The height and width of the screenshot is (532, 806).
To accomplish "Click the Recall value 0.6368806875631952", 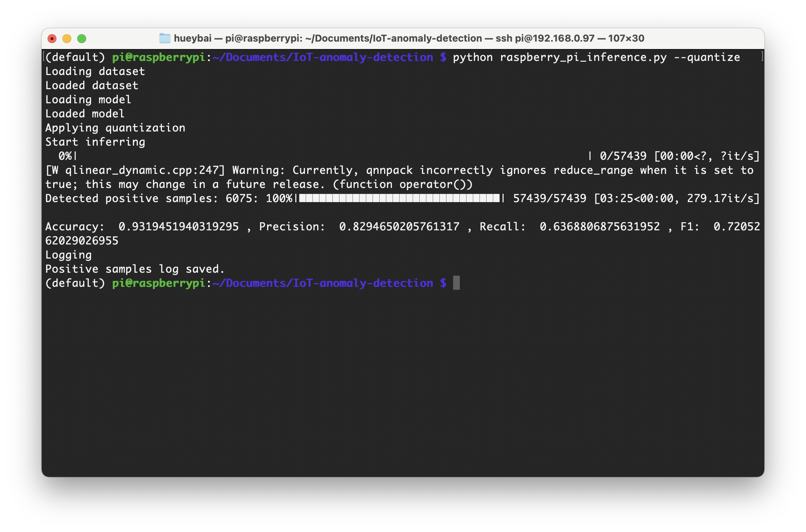I will 599,227.
